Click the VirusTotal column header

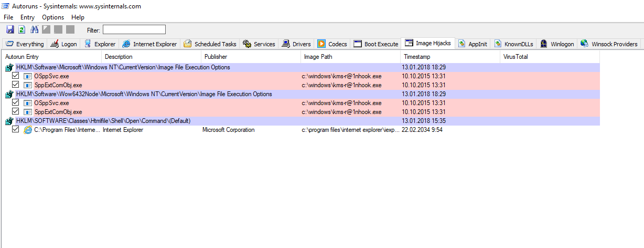coord(550,57)
